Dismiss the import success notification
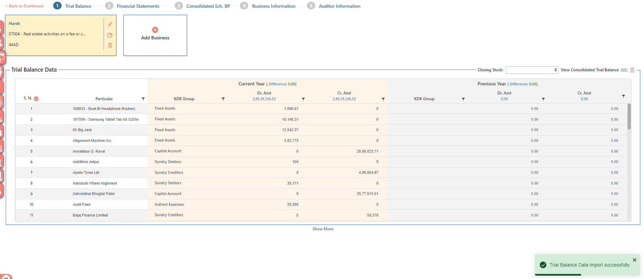Image resolution: width=644 pixels, height=279 pixels. pyautogui.click(x=635, y=260)
